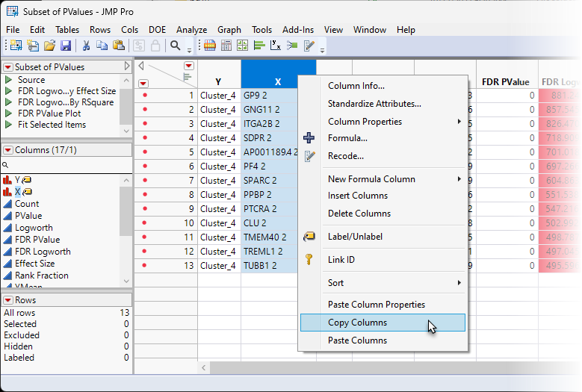Save the table with the floppy disk icon

coord(66,46)
